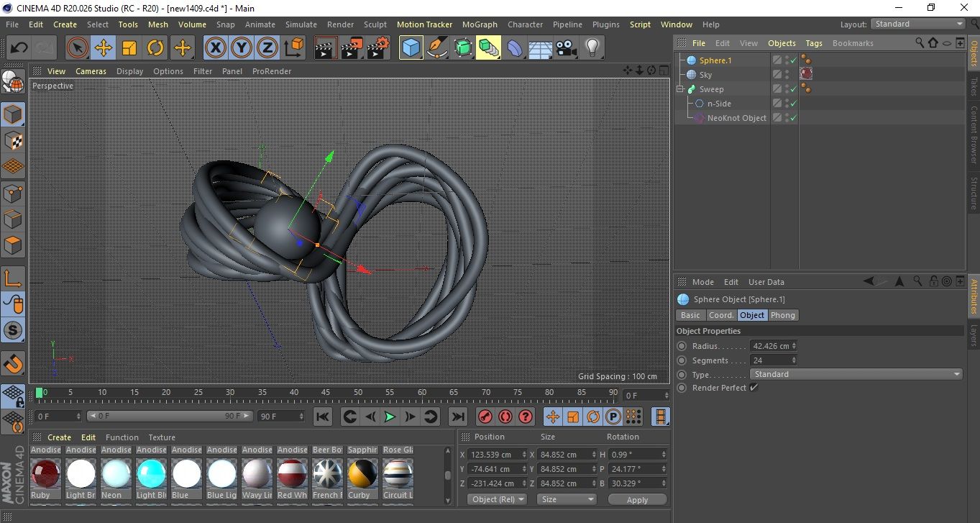Open the Layout dropdown showing Standard

coord(918,24)
